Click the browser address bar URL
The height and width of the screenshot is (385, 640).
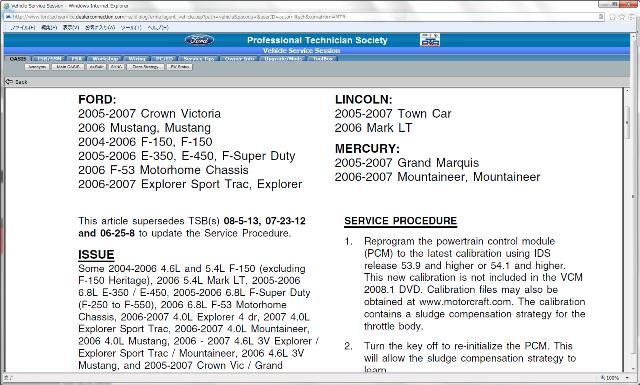pos(180,17)
